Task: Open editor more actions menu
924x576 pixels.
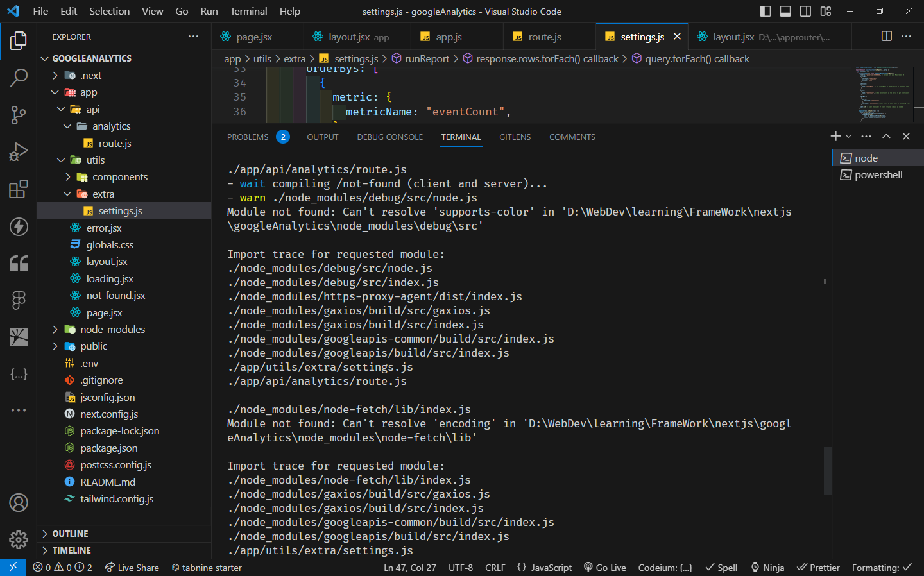Action: coord(906,37)
